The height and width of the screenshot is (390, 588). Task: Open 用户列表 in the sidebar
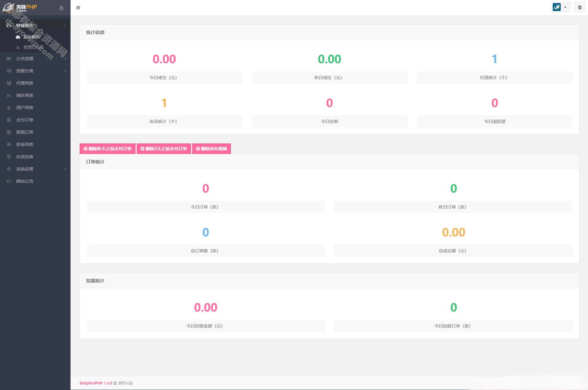pyautogui.click(x=25, y=108)
